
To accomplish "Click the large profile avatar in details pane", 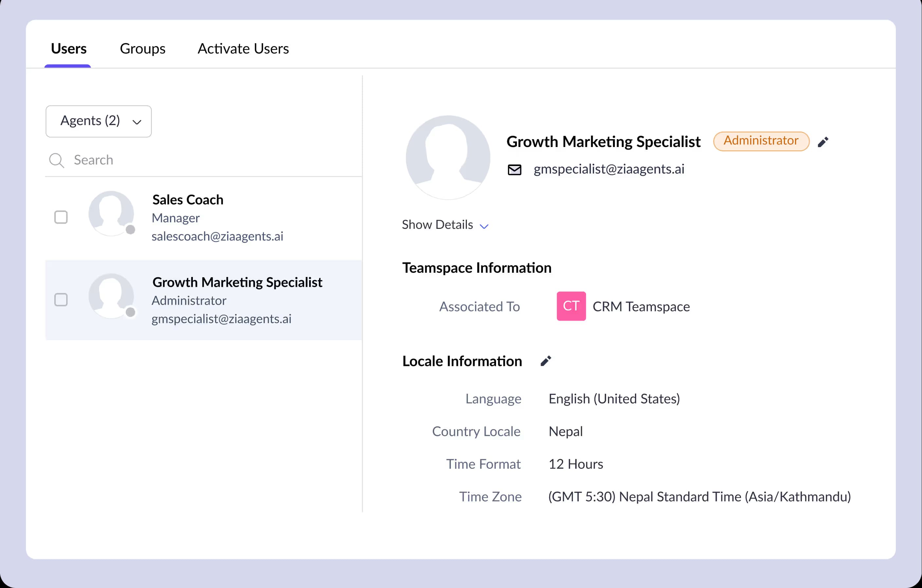I will pos(448,157).
